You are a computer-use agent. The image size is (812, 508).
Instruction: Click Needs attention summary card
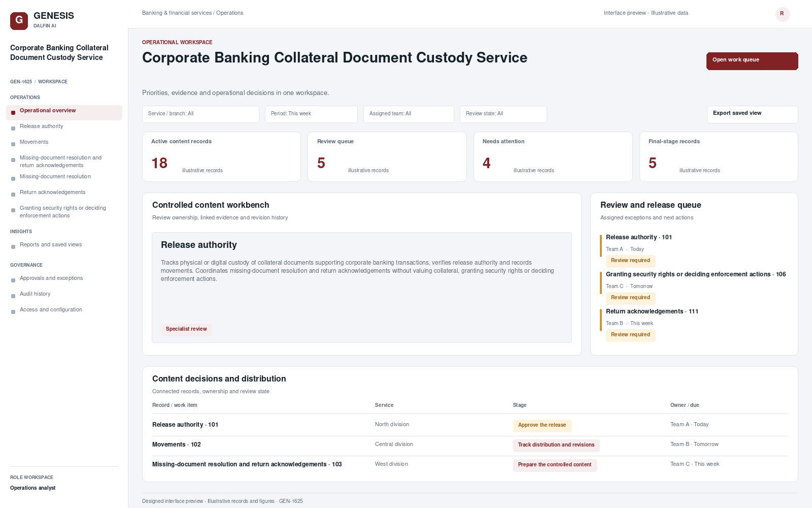coord(553,156)
